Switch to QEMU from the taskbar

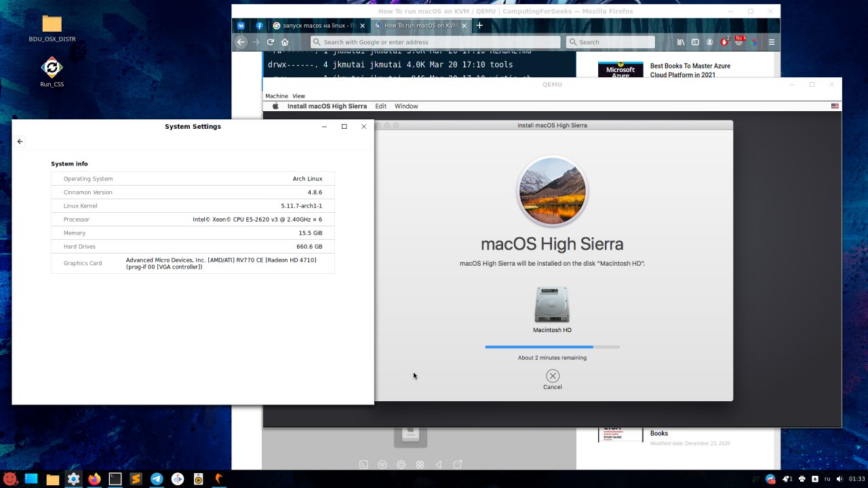[x=219, y=479]
